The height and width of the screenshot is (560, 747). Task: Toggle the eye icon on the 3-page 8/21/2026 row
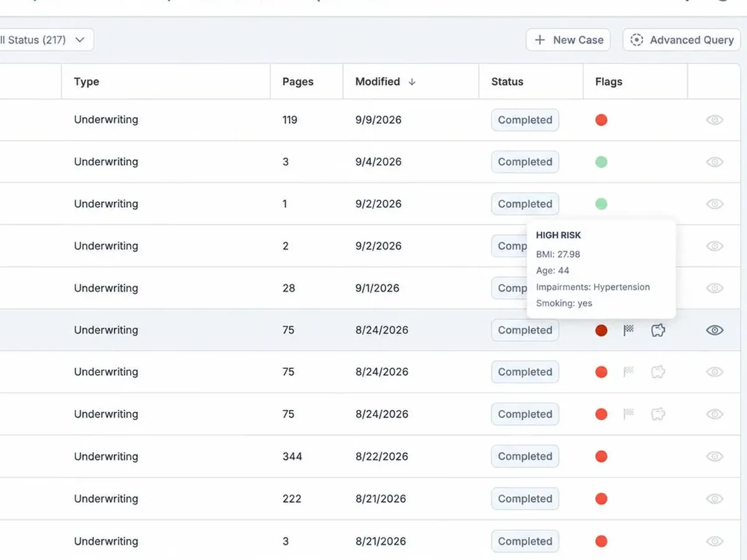[715, 541]
